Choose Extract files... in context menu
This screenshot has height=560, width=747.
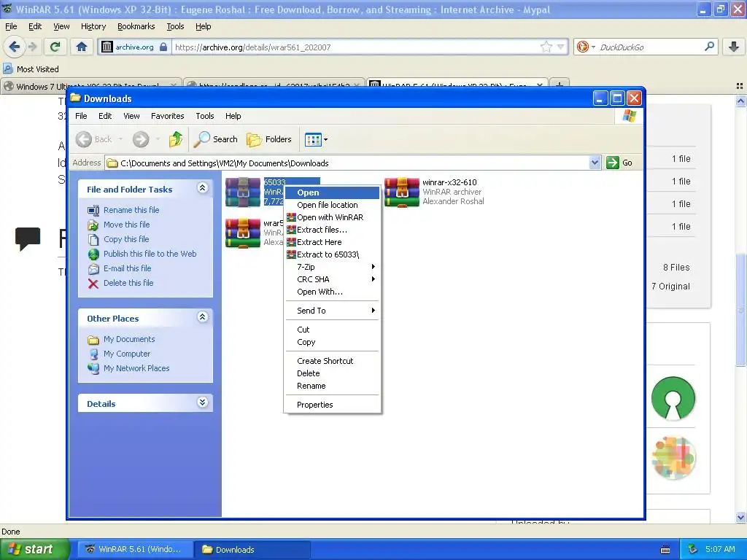tap(332, 230)
